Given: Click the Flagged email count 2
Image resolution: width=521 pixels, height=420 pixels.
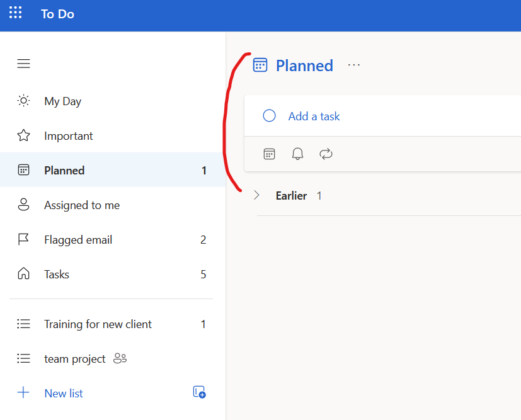Looking at the screenshot, I should 203,240.
